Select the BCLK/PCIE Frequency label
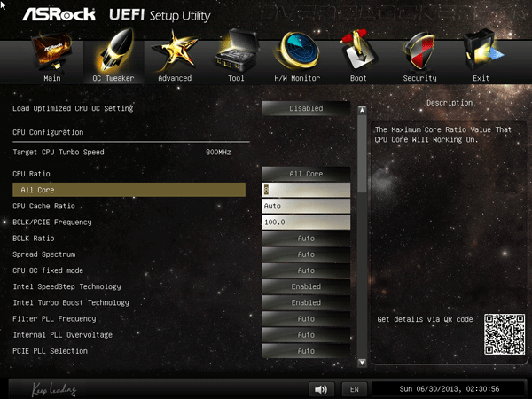The image size is (532, 399). coord(52,223)
